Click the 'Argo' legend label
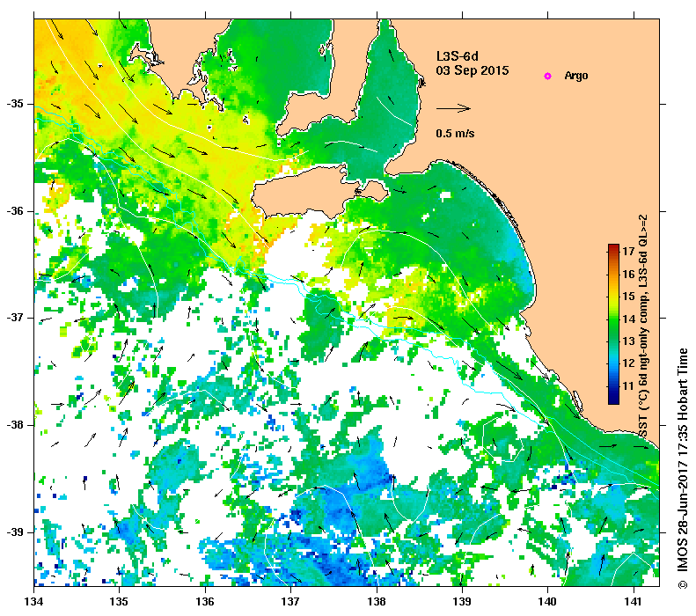Screen dimensions: 696x616 pos(576,76)
